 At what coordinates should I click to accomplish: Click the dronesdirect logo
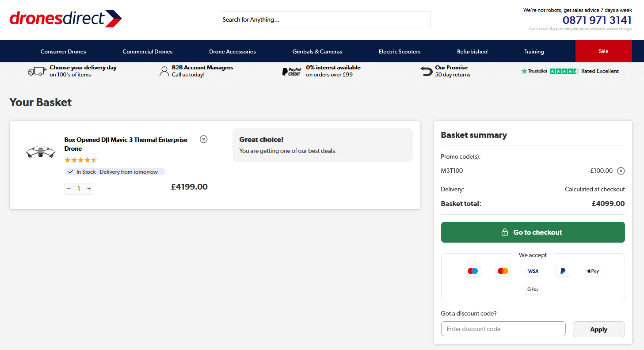pyautogui.click(x=65, y=19)
